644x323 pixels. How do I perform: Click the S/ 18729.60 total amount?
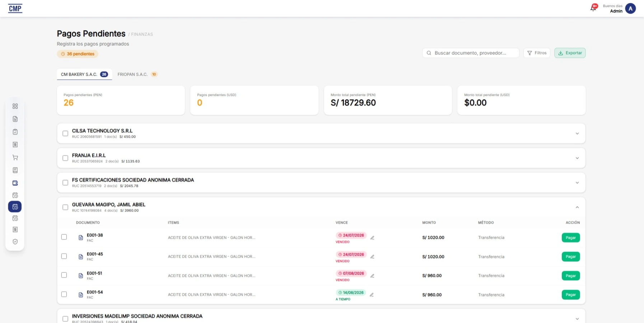[353, 103]
